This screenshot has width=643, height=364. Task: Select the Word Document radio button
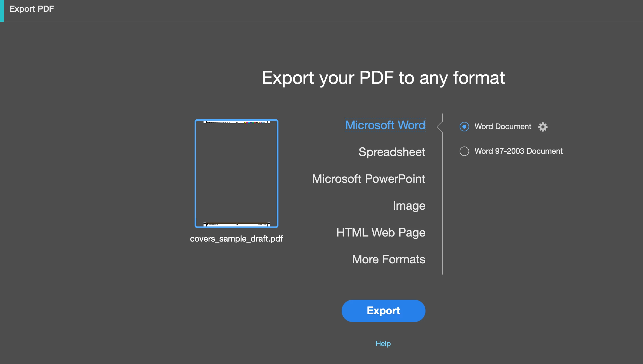464,127
